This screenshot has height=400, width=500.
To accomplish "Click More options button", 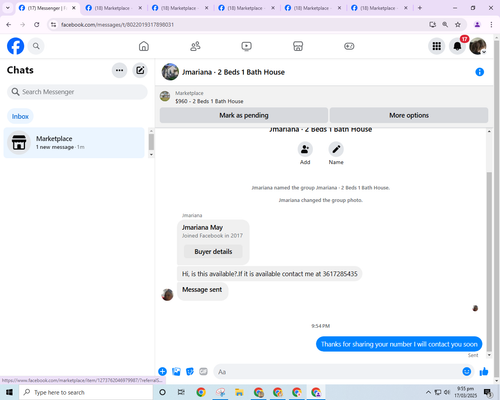I will click(x=409, y=115).
